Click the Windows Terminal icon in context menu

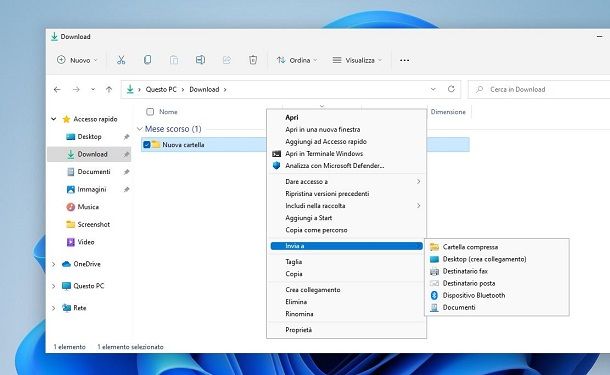[x=277, y=154]
